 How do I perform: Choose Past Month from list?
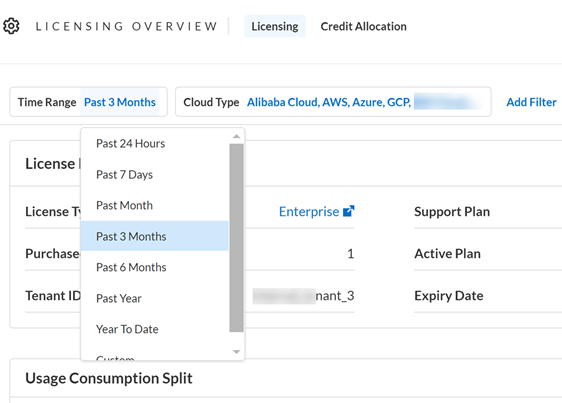point(154,205)
